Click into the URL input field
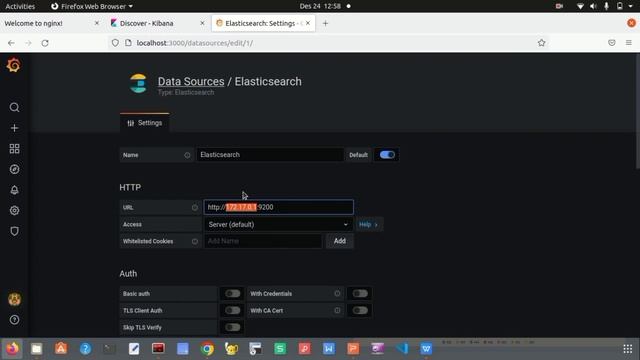The image size is (640, 360). pos(279,207)
